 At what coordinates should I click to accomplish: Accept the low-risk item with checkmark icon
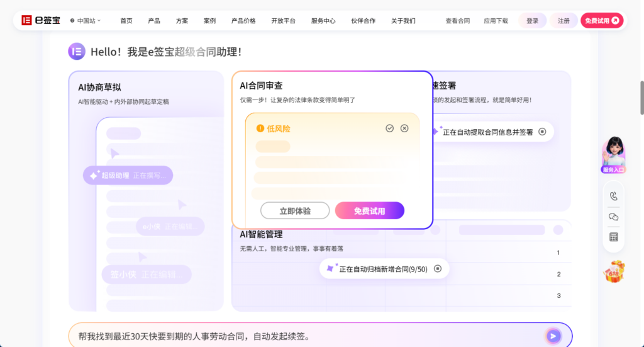point(389,128)
